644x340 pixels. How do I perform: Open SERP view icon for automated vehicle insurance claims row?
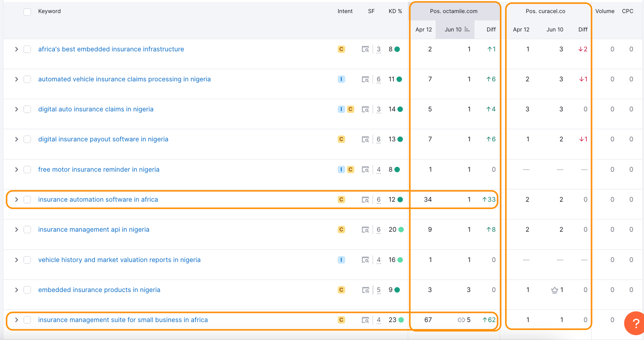pos(365,79)
